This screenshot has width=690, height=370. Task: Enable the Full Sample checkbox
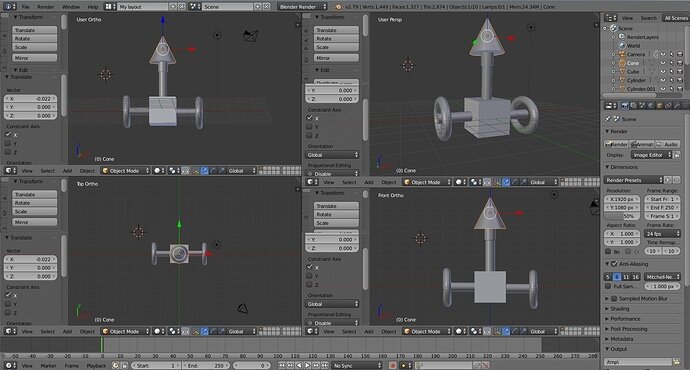[608, 286]
